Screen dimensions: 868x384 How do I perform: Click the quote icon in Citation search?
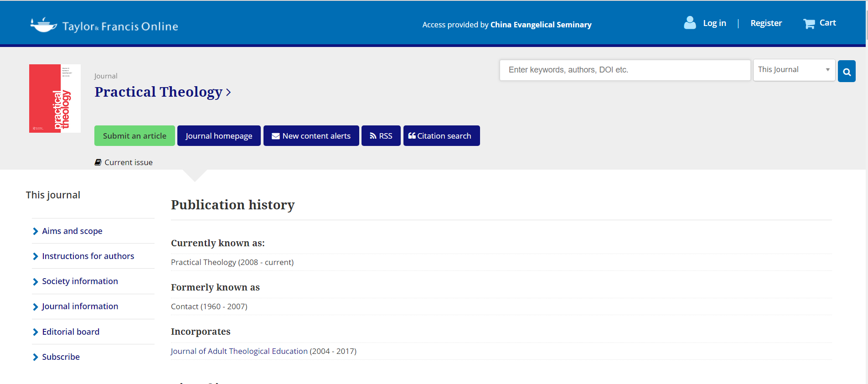412,135
